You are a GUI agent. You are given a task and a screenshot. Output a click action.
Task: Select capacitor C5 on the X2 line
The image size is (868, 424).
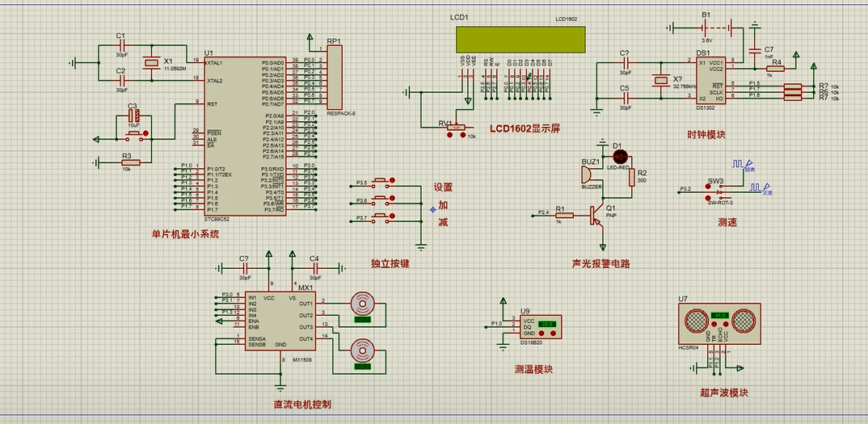pyautogui.click(x=626, y=98)
